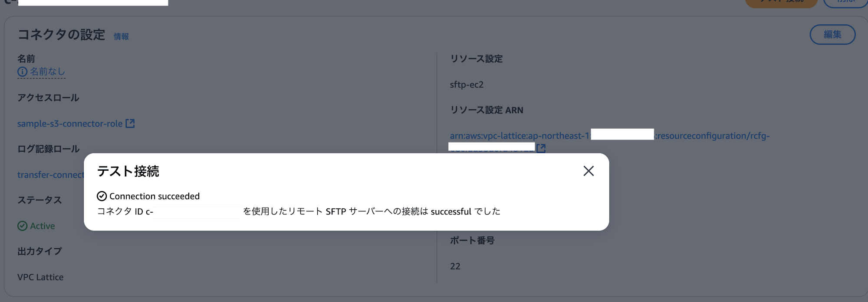This screenshot has width=868, height=302.
Task: Click the SFTP サーバー success message text
Action: point(372,211)
